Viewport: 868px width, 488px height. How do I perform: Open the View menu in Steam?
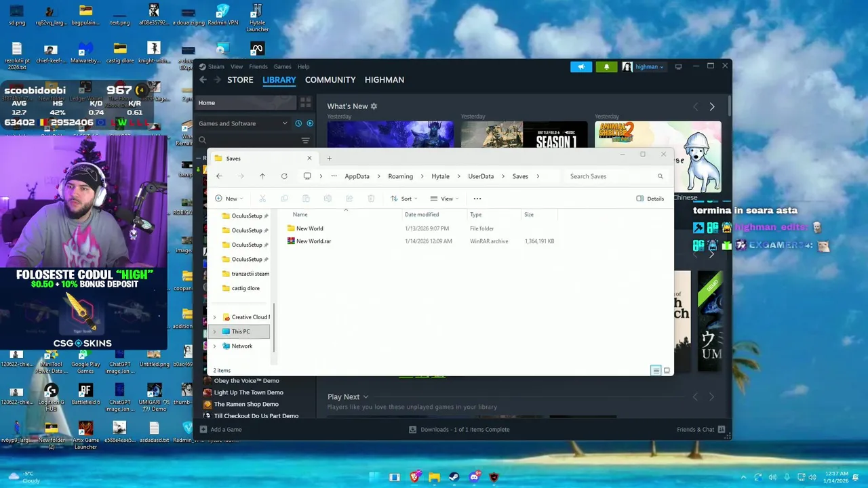237,66
